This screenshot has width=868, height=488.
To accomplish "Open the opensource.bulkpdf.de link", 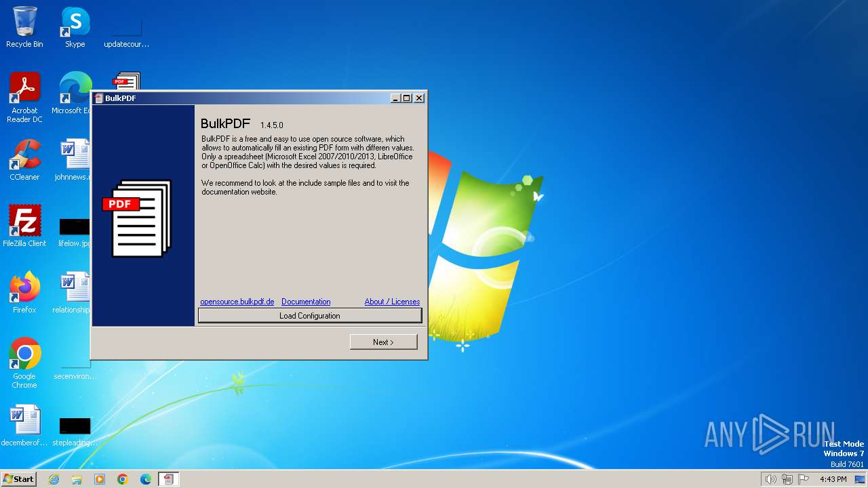I will tap(237, 302).
